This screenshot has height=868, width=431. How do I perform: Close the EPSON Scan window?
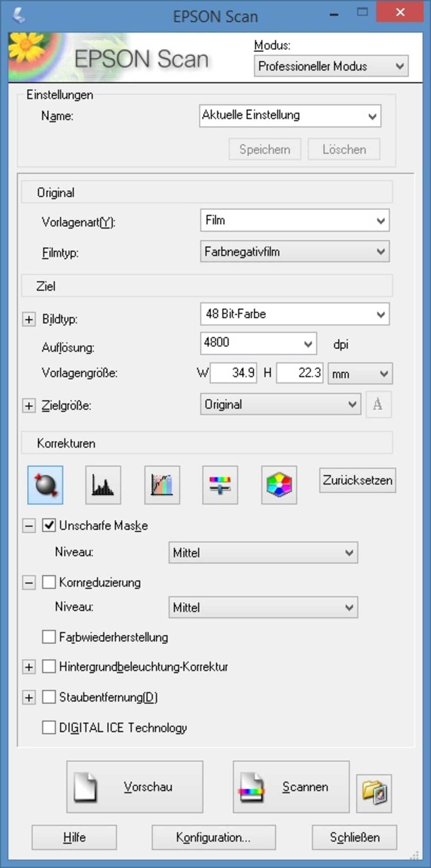point(400,13)
